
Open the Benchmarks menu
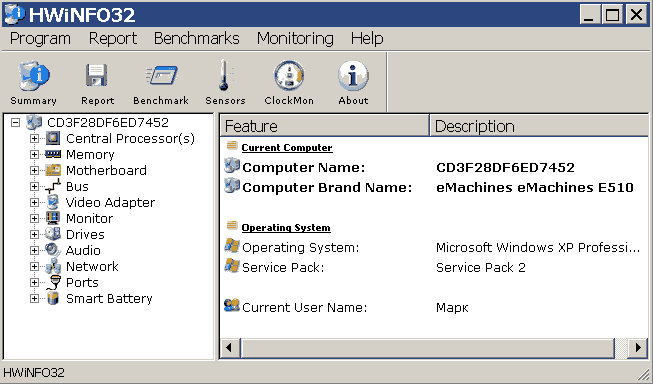click(197, 39)
